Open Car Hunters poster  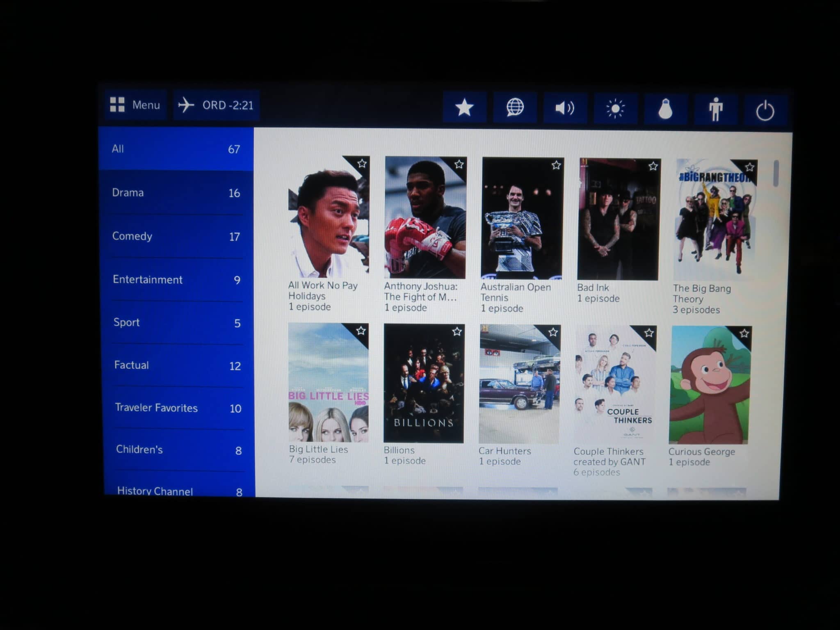[520, 384]
